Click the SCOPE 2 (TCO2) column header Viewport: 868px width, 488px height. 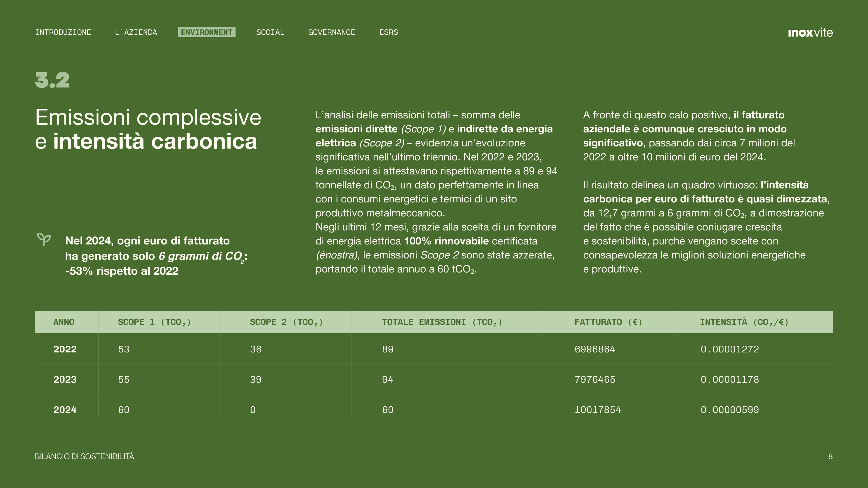click(286, 322)
